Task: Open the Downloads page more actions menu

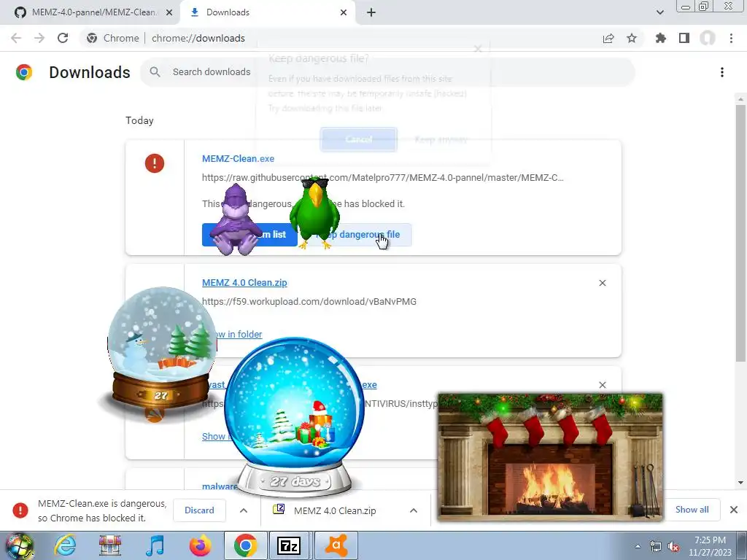Action: (722, 72)
